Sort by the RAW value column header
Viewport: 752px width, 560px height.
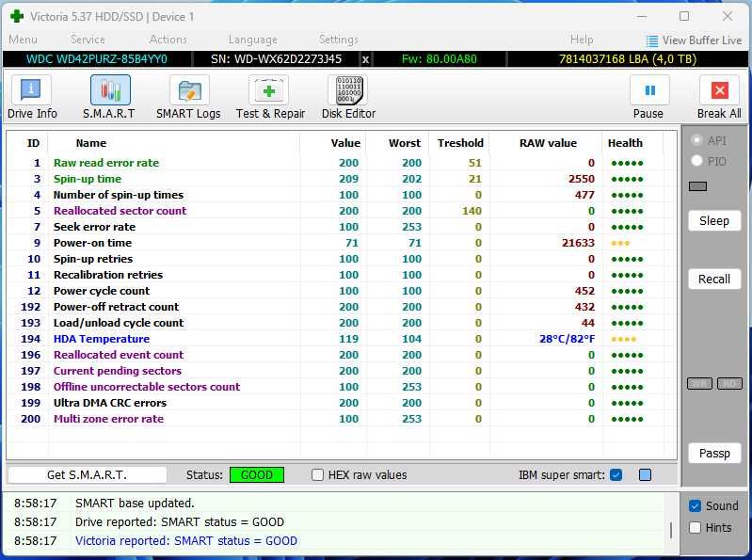pos(548,143)
